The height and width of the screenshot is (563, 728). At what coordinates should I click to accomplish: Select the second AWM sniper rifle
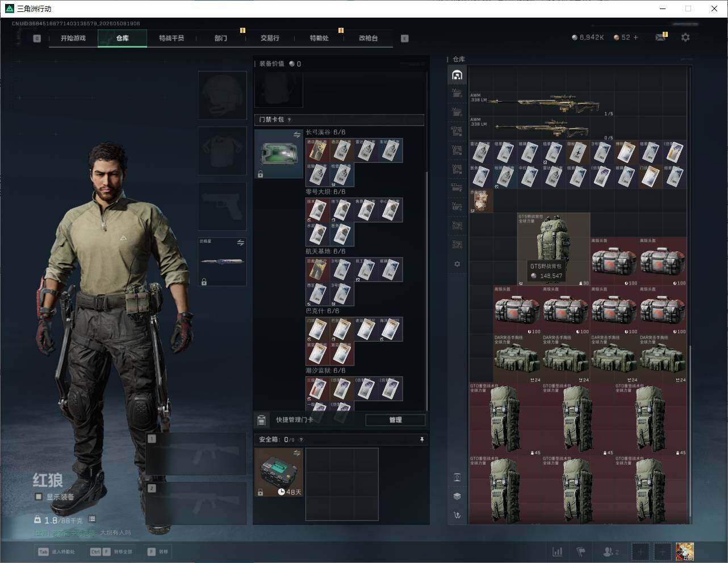542,128
